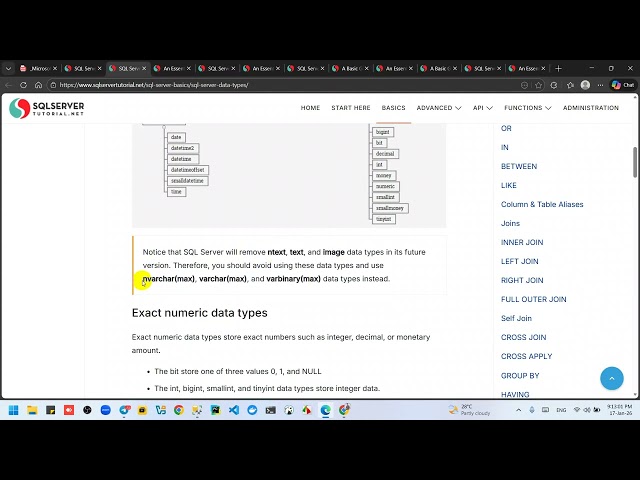Show hidden system tray icons chevron
The height and width of the screenshot is (480, 640).
pyautogui.click(x=518, y=410)
